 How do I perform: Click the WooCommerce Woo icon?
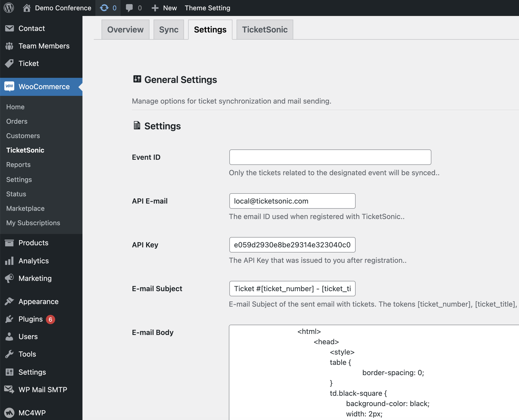10,87
